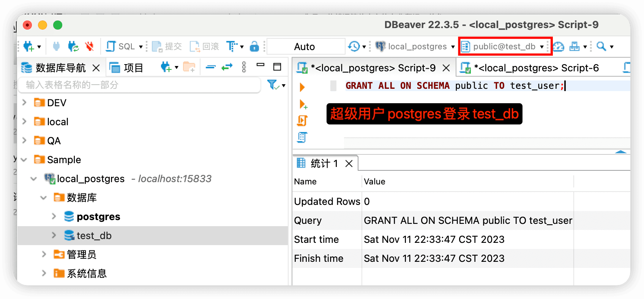This screenshot has height=299, width=644.
Task: Click the Connect plug icon in toolbar
Action: tap(56, 46)
